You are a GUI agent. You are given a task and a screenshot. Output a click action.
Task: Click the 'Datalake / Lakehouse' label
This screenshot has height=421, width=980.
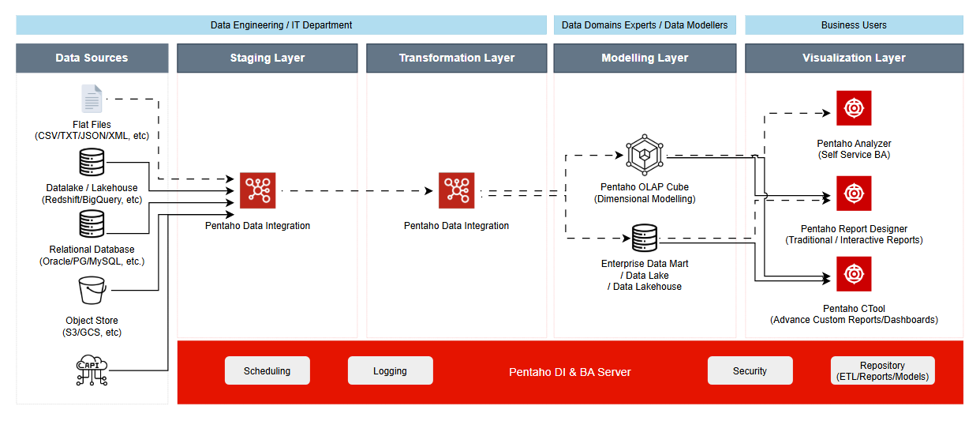click(92, 188)
